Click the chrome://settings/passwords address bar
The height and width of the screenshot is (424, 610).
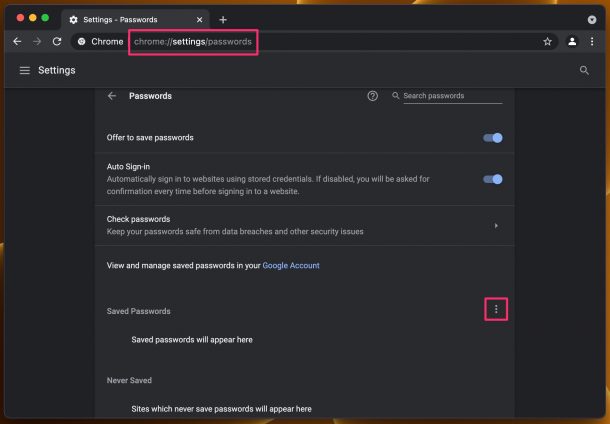coord(193,42)
